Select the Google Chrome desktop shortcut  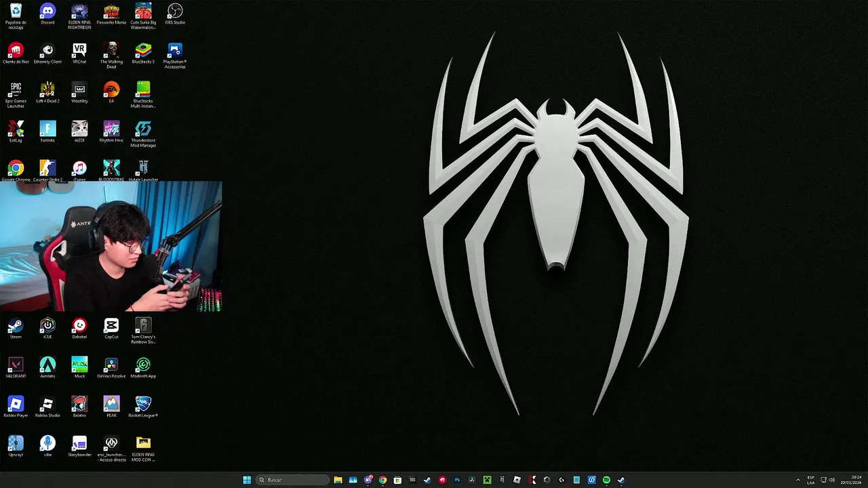[x=16, y=170]
